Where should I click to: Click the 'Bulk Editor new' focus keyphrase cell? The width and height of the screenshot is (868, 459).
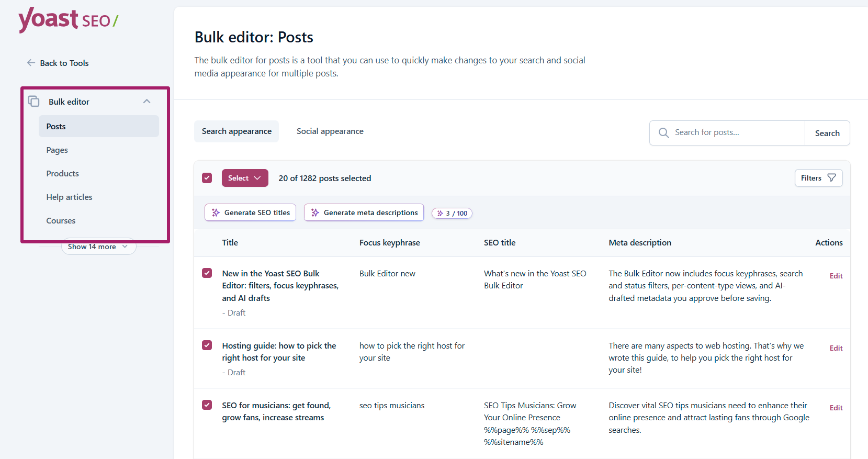click(x=387, y=274)
